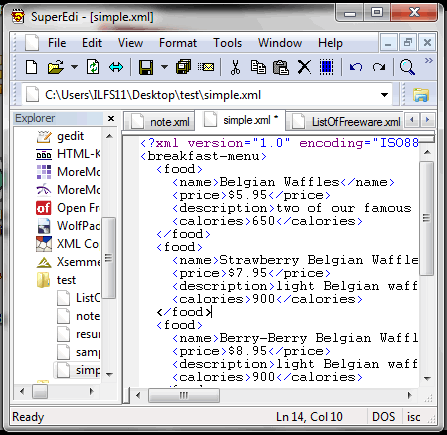This screenshot has height=435, width=447.
Task: Expand the file path dropdown arrow
Action: tap(384, 95)
